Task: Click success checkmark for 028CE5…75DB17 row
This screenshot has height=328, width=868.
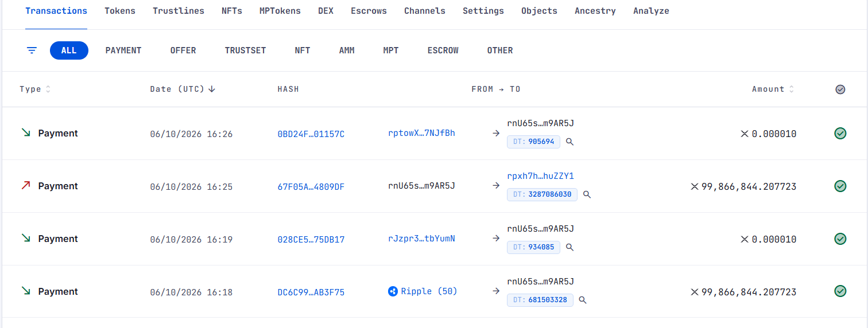Action: click(x=840, y=239)
